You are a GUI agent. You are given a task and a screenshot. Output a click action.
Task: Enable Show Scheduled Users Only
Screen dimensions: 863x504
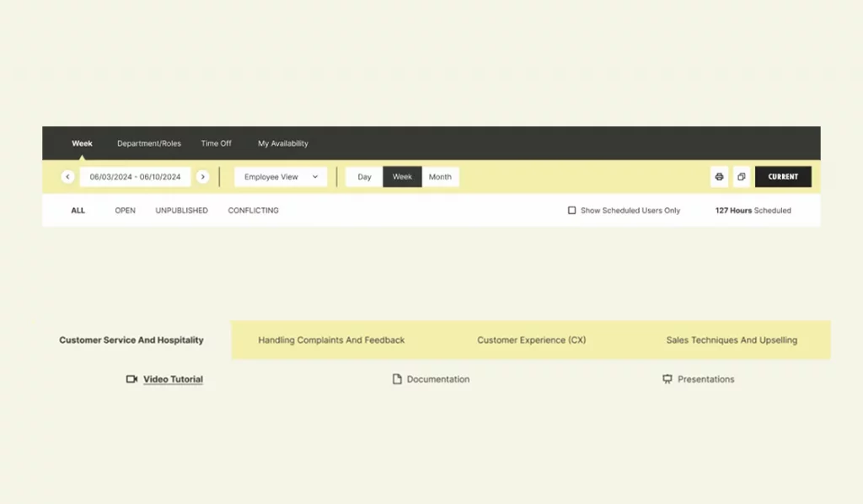(572, 210)
